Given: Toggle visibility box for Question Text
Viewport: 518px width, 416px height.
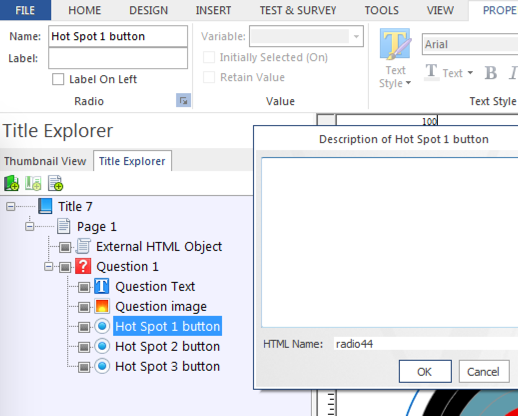Looking at the screenshot, I should 84,287.
